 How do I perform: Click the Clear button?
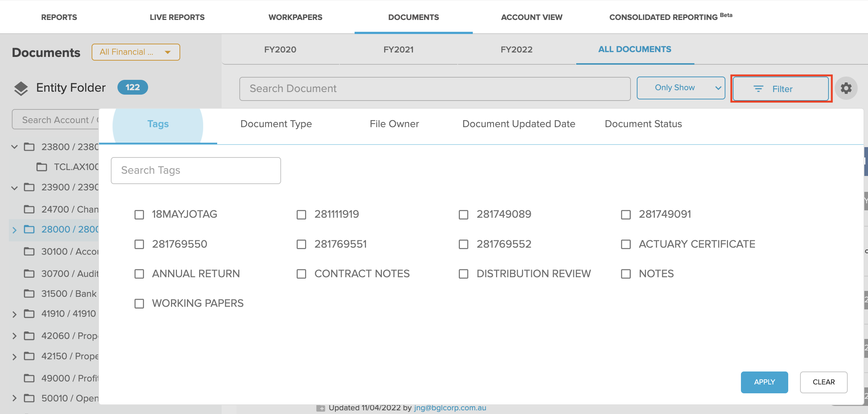coord(824,382)
